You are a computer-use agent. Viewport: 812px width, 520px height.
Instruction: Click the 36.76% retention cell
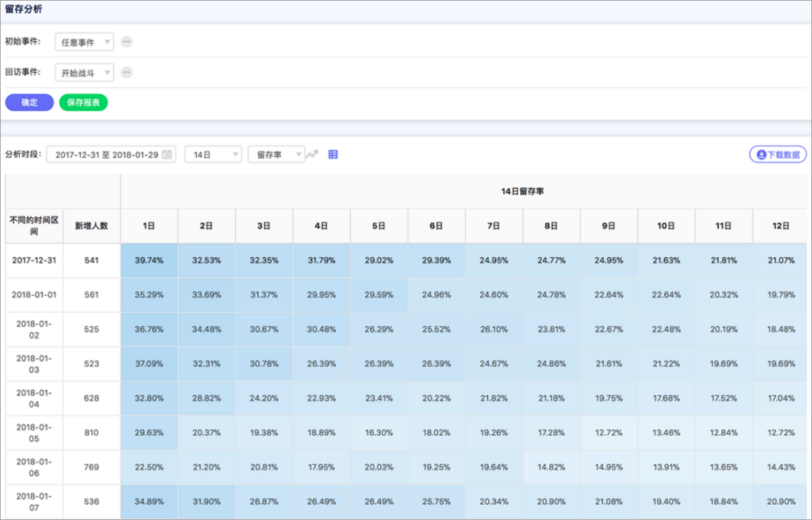click(149, 329)
